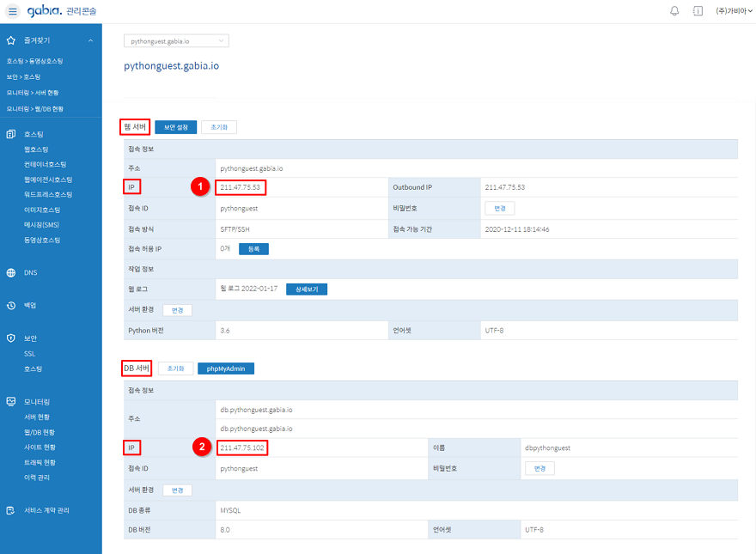Screen dimensions: 756x554
Task: Click the DB 종류 value MYSQL
Action: pos(230,510)
